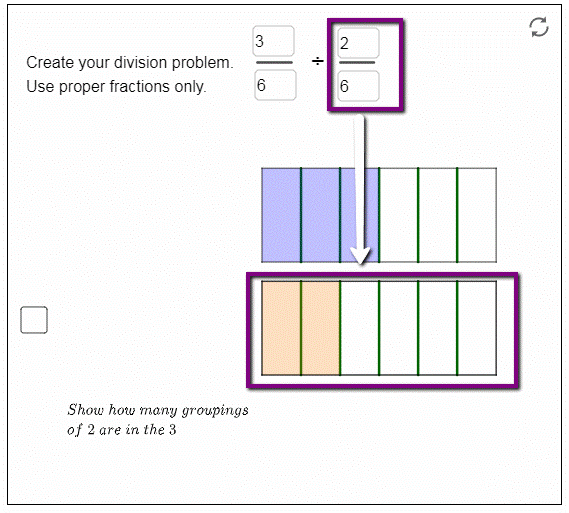Screen dimensions: 569x513
Task: Click the fifth segment of the top bar
Action: (438, 215)
